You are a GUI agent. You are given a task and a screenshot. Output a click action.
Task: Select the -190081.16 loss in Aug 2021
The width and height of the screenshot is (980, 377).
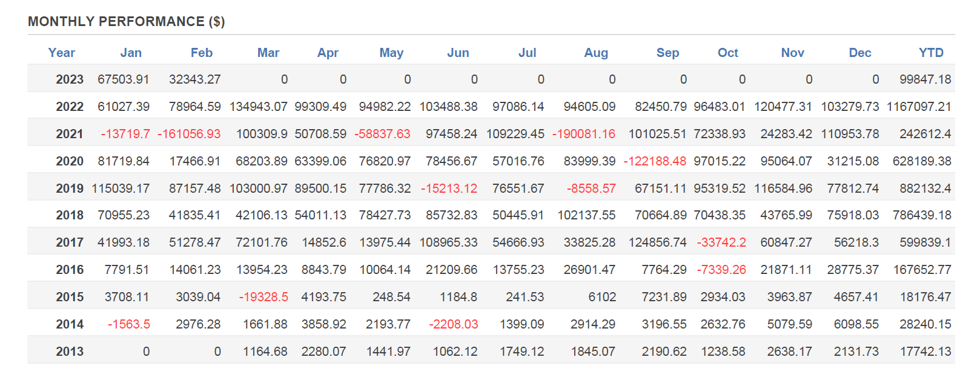[584, 134]
